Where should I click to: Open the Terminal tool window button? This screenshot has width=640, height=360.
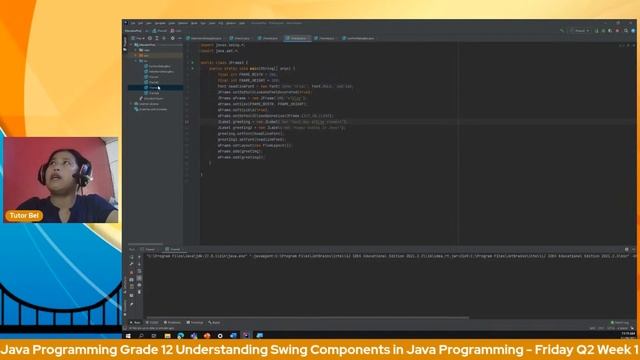(195, 322)
